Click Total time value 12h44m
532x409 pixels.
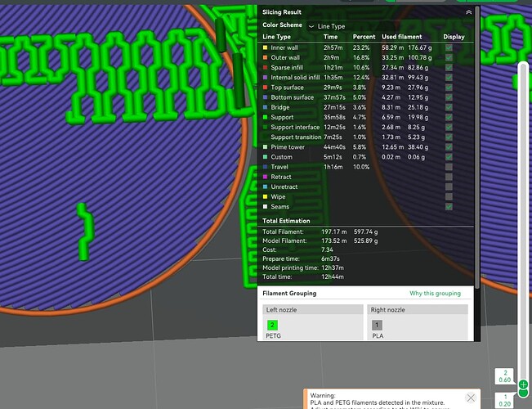tap(333, 276)
